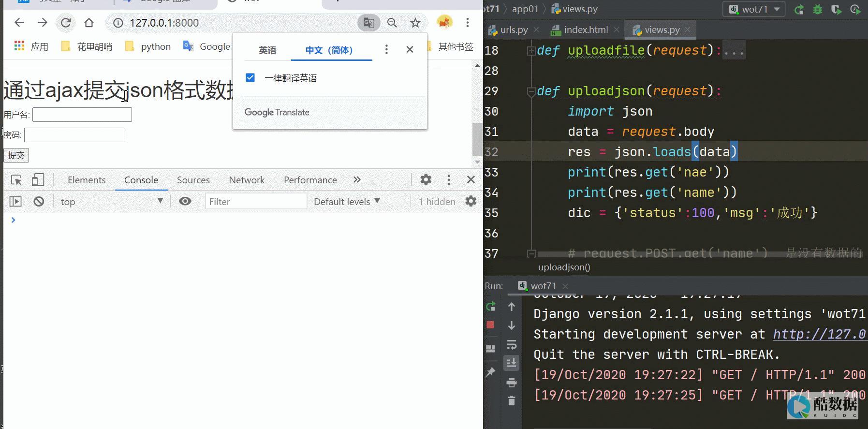Click the page vertical scrollbar thumb

click(477, 139)
